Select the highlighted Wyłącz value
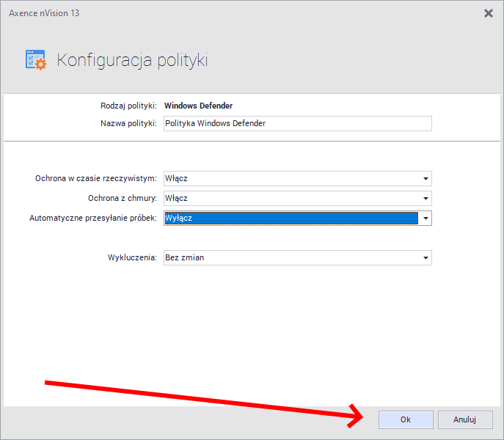The image size is (504, 440). pos(291,218)
